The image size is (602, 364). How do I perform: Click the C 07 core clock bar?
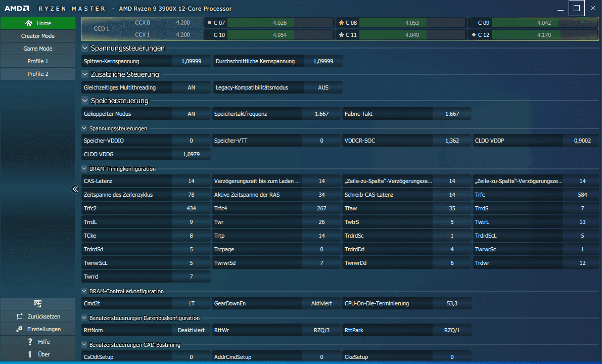[x=280, y=23]
